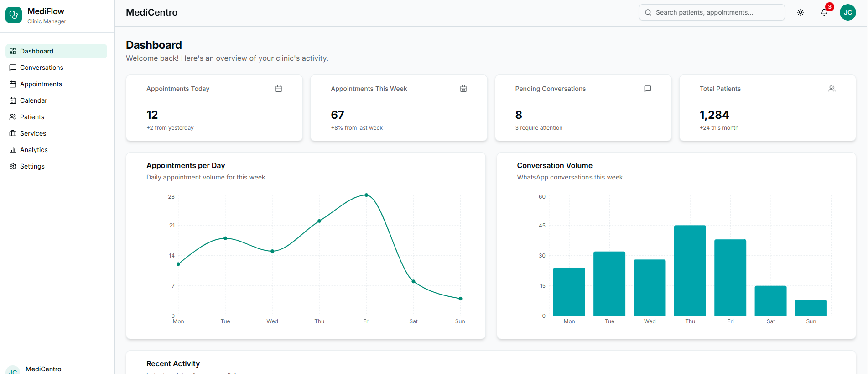Image resolution: width=868 pixels, height=374 pixels.
Task: Click the Conversation Volume chart title
Action: (555, 165)
